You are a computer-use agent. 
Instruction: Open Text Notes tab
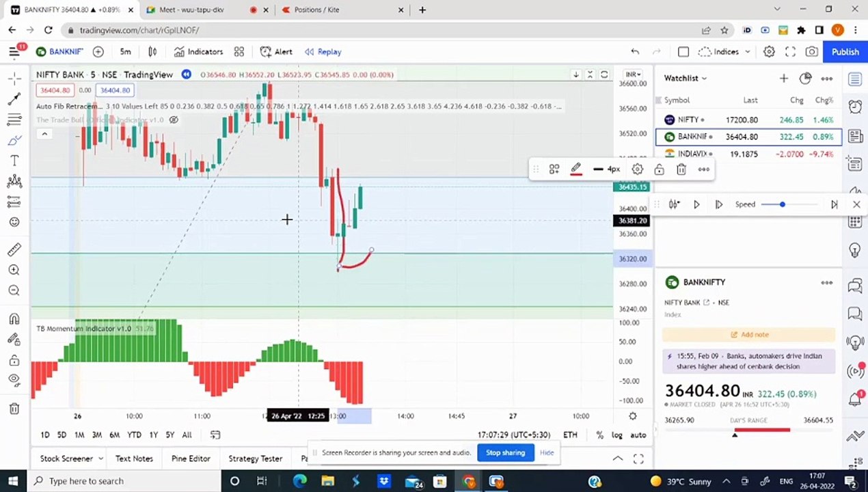point(134,459)
